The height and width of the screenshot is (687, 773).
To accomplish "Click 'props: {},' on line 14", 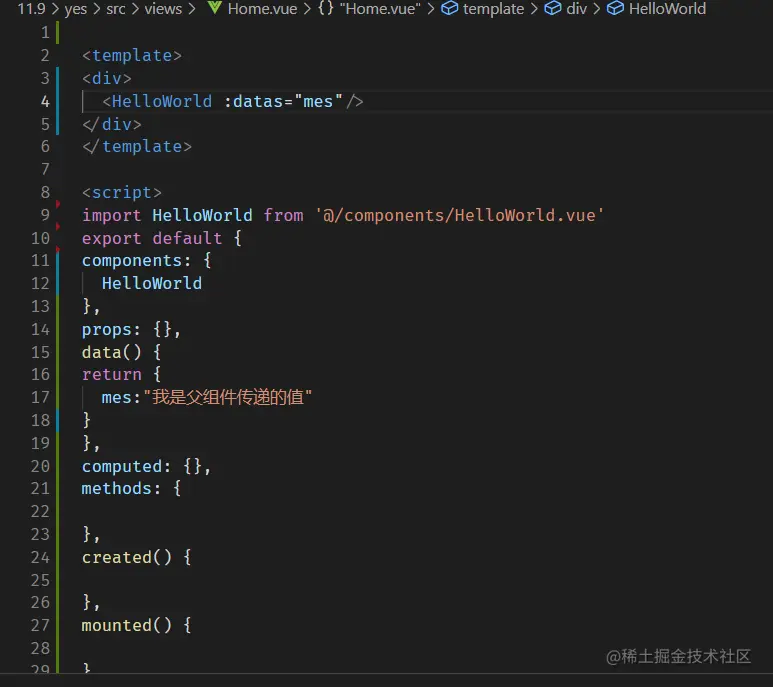I will [x=131, y=329].
